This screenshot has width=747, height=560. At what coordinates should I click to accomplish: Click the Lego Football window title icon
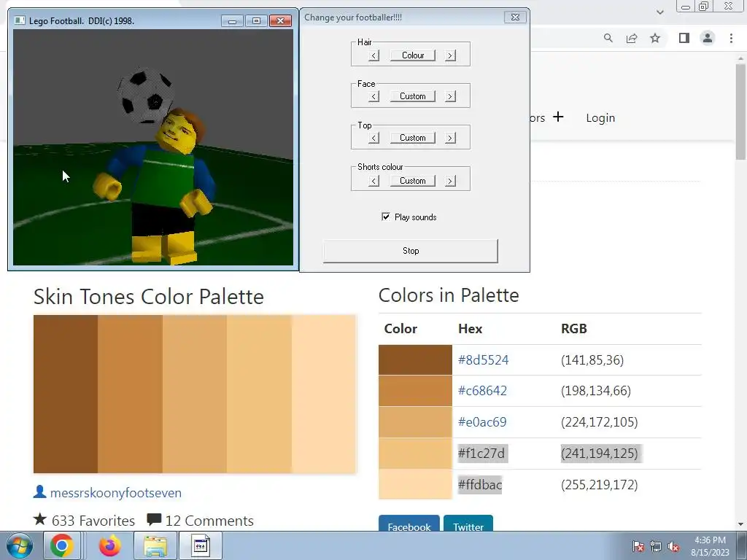pos(20,20)
